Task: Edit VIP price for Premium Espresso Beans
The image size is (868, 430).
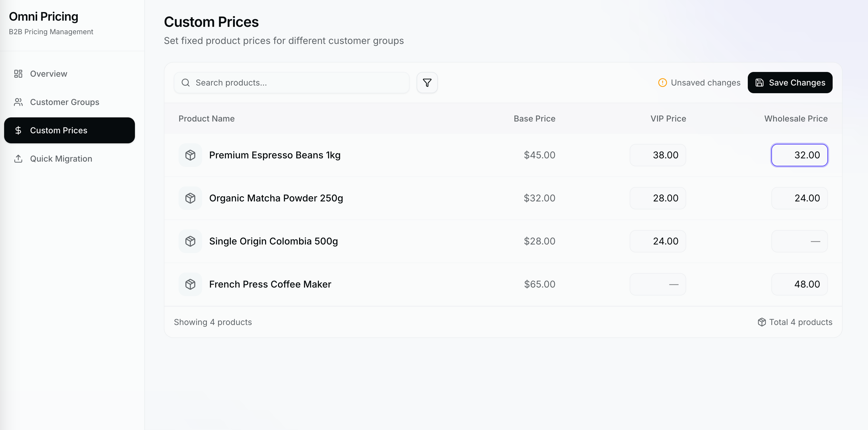Action: tap(658, 155)
